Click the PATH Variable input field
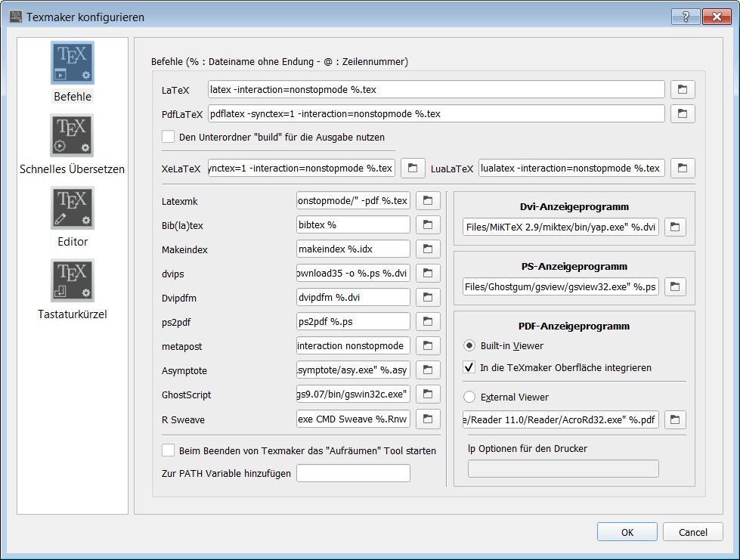This screenshot has height=560, width=740. coord(352,473)
